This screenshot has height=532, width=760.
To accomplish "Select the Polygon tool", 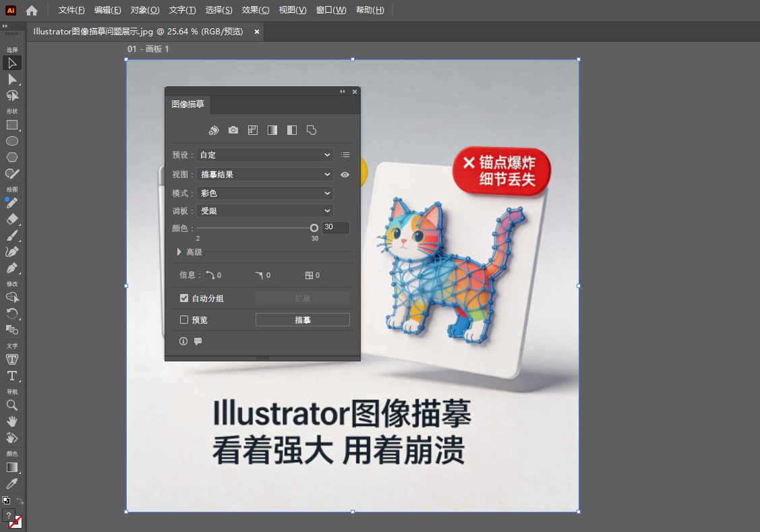I will (12, 157).
